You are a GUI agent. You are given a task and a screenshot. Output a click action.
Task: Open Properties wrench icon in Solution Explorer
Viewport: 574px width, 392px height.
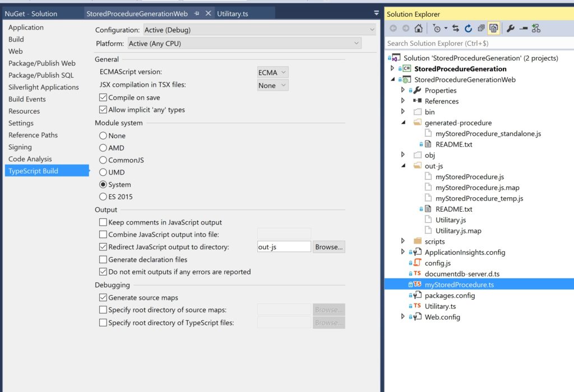point(510,28)
